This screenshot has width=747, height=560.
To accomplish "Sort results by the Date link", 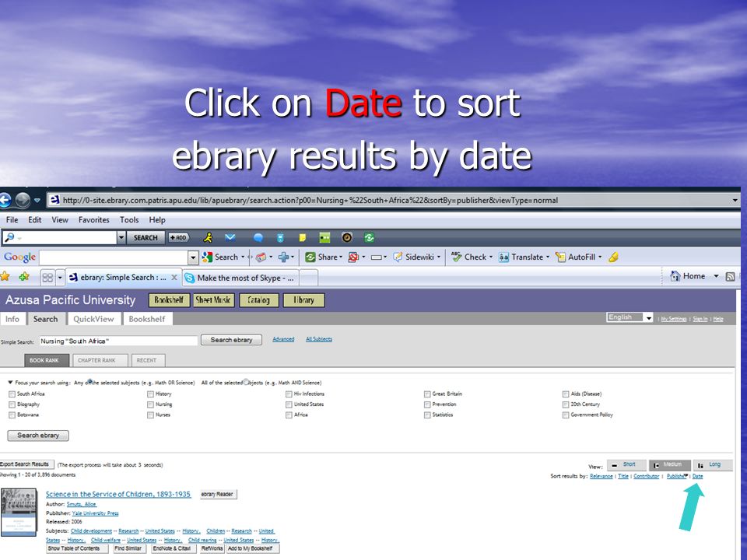I will (697, 476).
